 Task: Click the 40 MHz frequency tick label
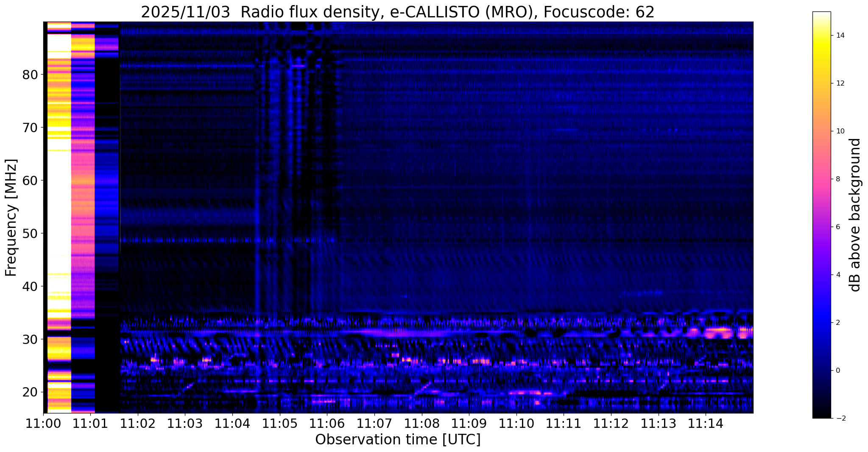[30, 286]
